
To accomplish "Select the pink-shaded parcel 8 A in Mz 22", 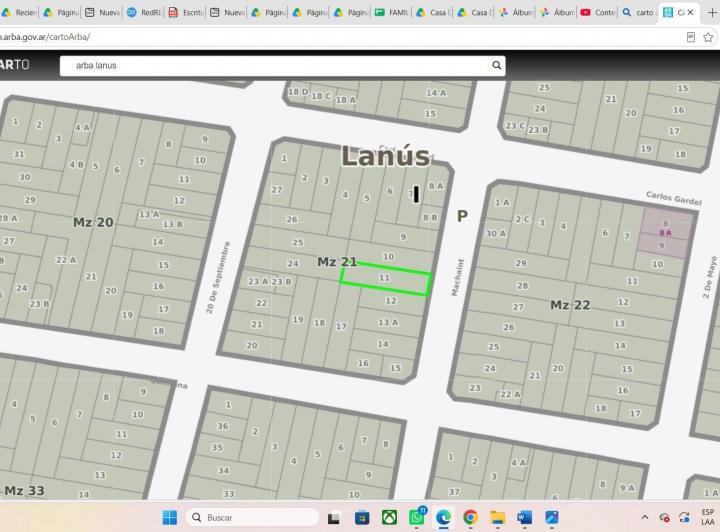I will tap(665, 233).
